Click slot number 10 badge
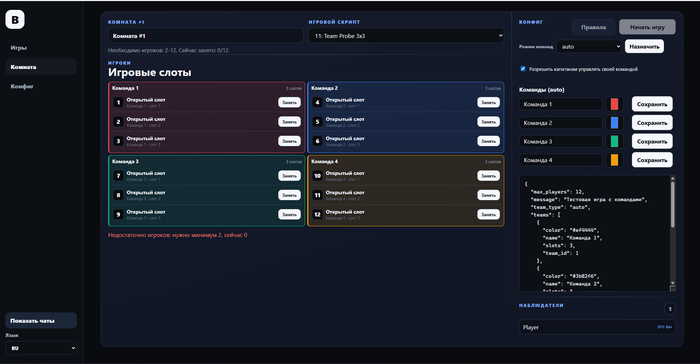 317,176
